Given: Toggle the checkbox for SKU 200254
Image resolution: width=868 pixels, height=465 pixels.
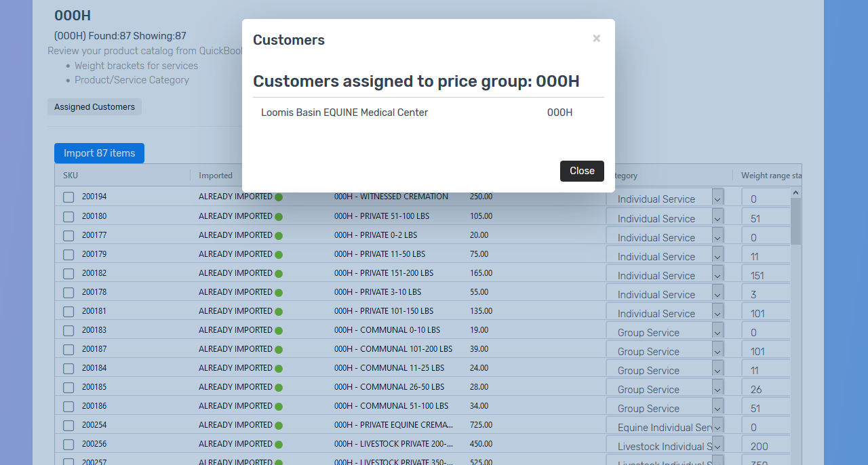Looking at the screenshot, I should click(68, 425).
